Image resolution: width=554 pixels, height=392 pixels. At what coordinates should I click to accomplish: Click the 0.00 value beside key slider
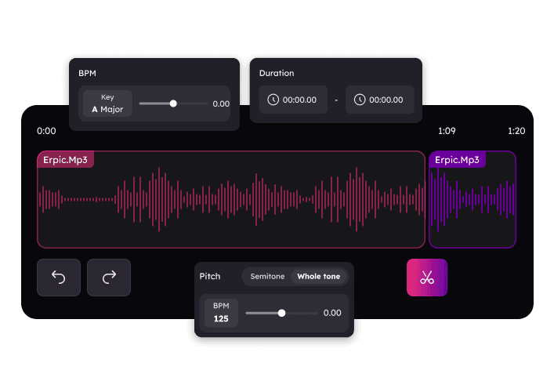(x=221, y=104)
